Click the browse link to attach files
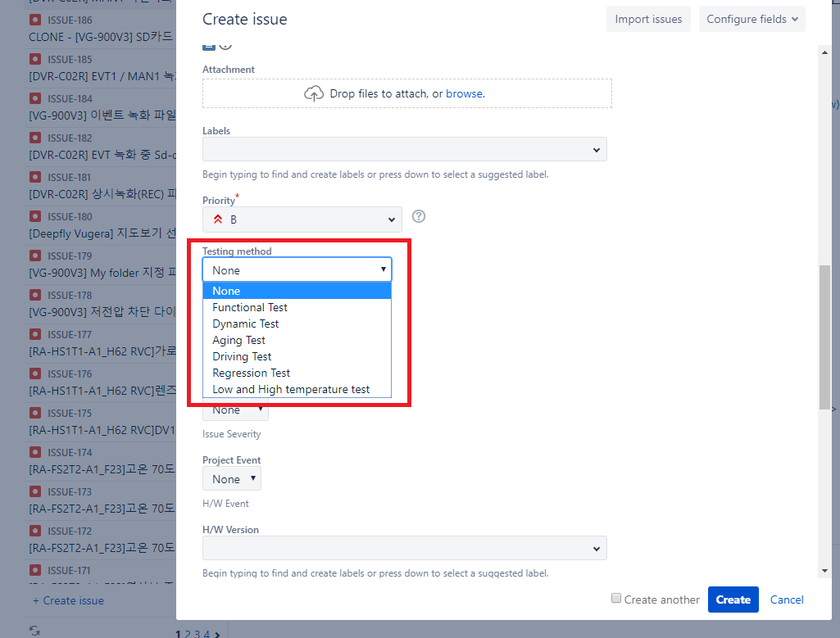 click(465, 93)
